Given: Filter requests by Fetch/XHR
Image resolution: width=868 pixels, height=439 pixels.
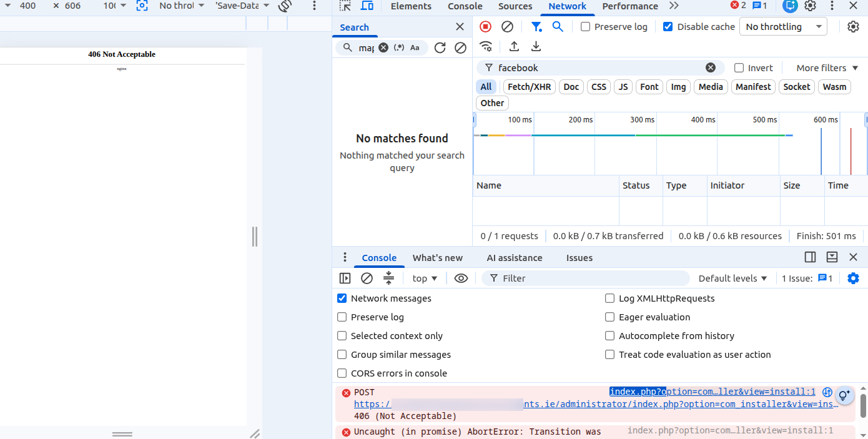Looking at the screenshot, I should click(x=530, y=87).
